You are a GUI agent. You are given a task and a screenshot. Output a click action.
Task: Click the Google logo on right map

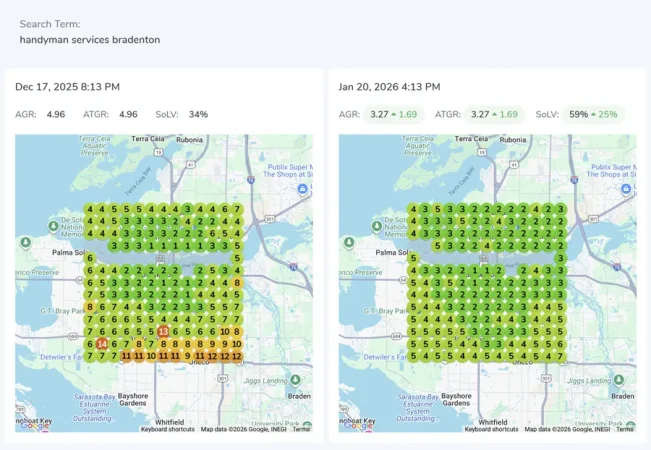pos(357,425)
